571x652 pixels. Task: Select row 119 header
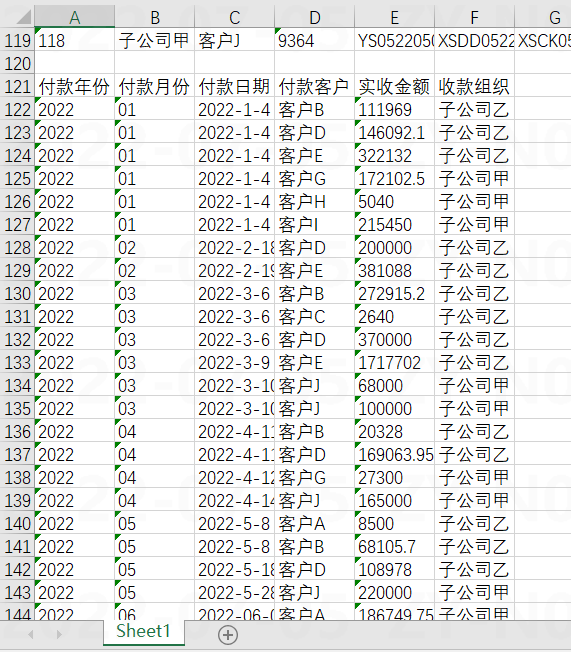click(x=17, y=40)
